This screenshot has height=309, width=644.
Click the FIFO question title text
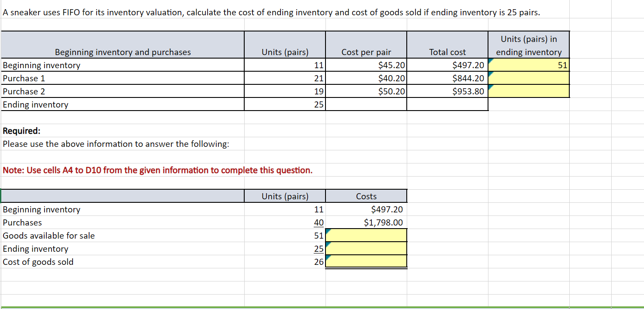click(271, 12)
